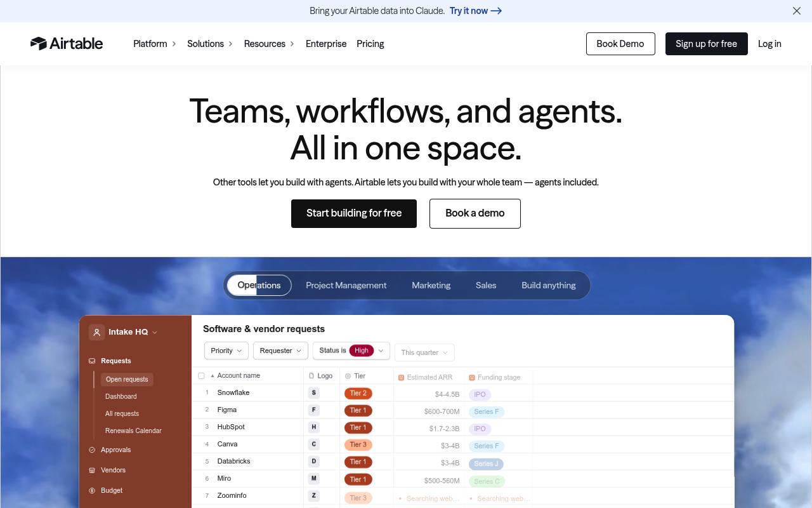Open All requests in the sidebar
This screenshot has height=508, width=812.
coord(122,413)
